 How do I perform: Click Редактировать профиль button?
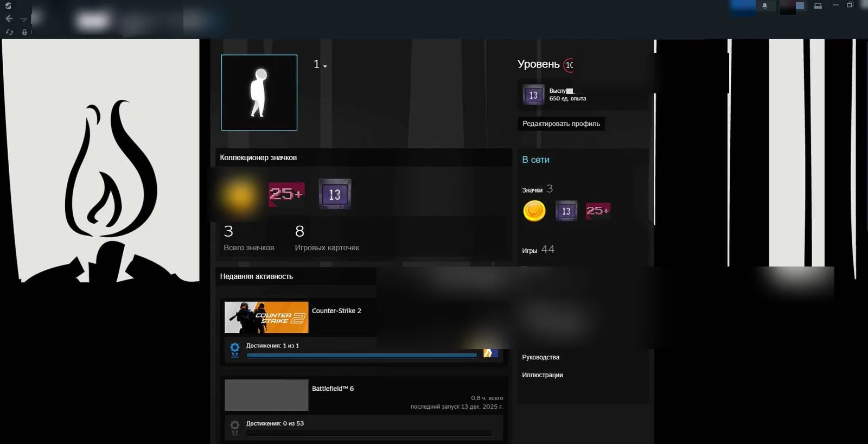click(x=561, y=124)
